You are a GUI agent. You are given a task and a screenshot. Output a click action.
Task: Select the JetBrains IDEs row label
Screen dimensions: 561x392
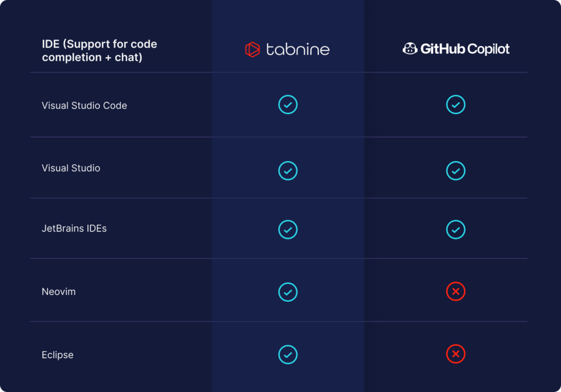click(x=74, y=228)
